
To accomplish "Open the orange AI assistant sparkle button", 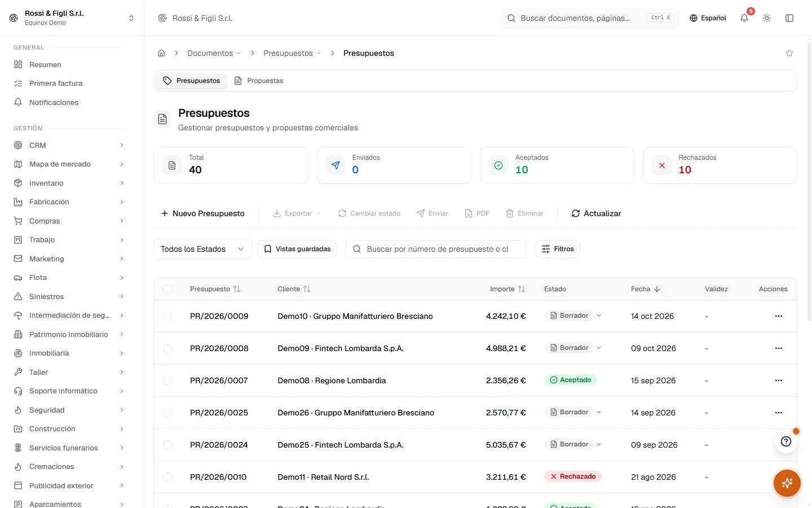I will 787,483.
